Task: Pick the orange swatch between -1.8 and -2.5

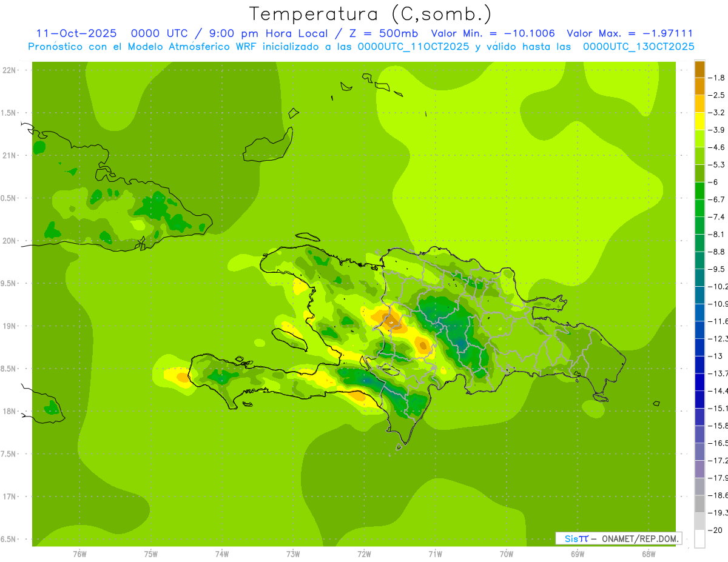Action: (x=699, y=86)
